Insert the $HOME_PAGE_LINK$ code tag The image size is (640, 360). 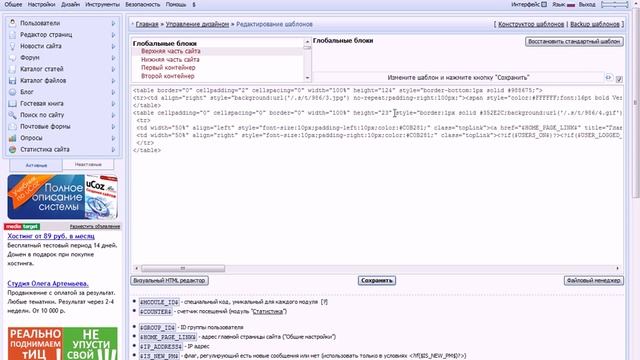click(x=168, y=337)
